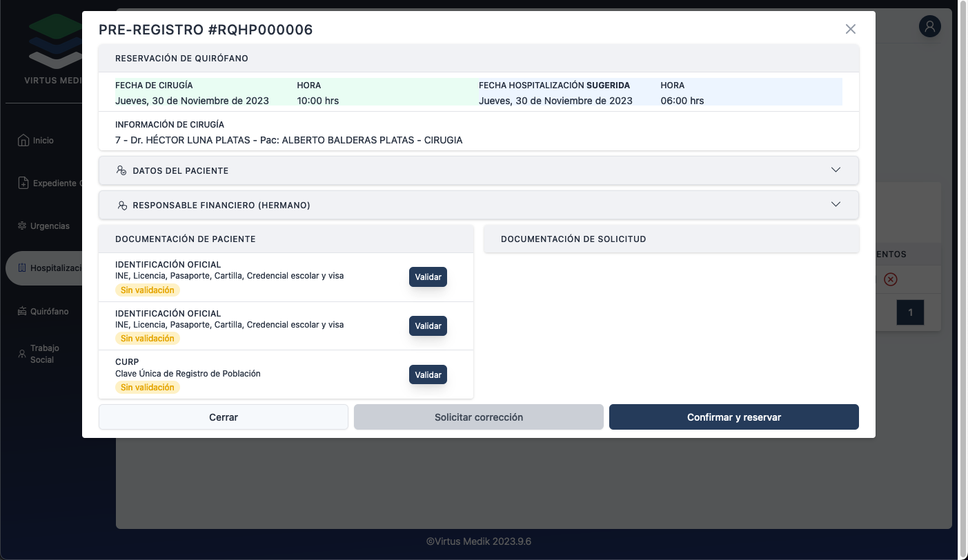
Task: Click the red circled X icon
Action: pyautogui.click(x=891, y=279)
